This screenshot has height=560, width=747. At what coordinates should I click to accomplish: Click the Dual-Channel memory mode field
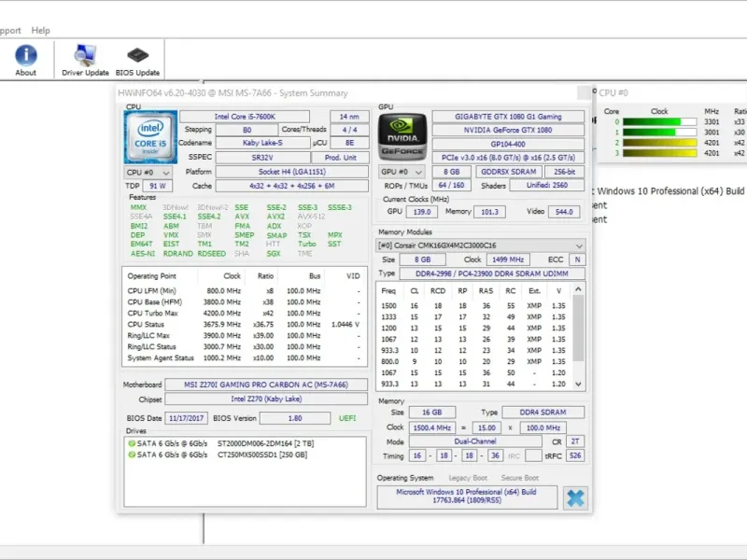[475, 441]
